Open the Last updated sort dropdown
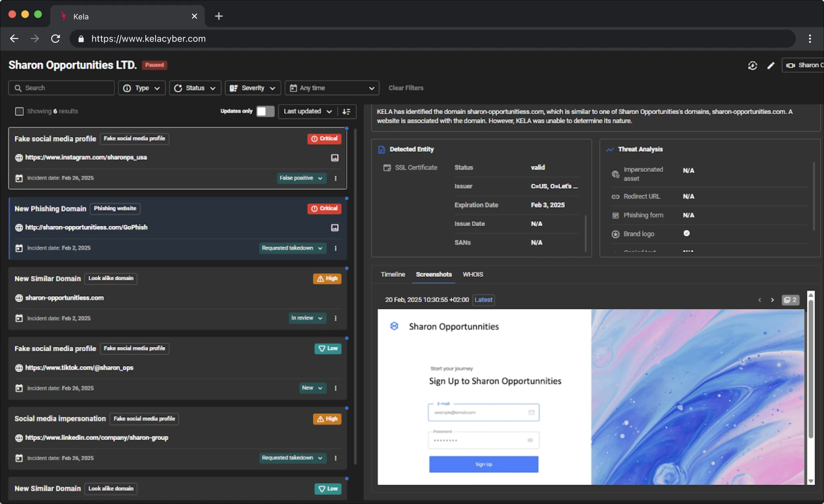This screenshot has height=504, width=824. (x=308, y=111)
